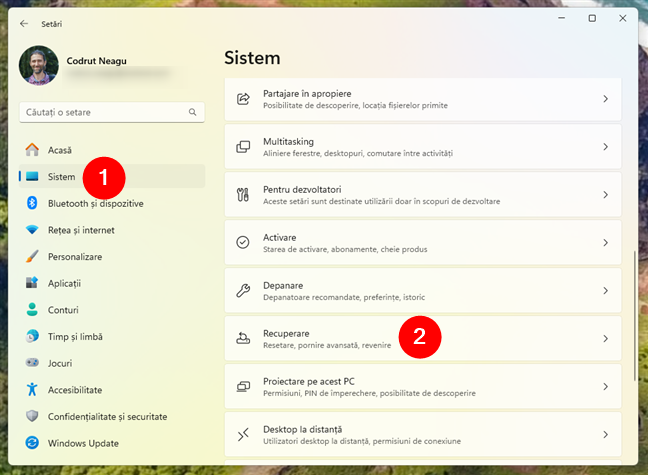The image size is (648, 475).
Task: Open Personalizare settings
Action: (112, 256)
